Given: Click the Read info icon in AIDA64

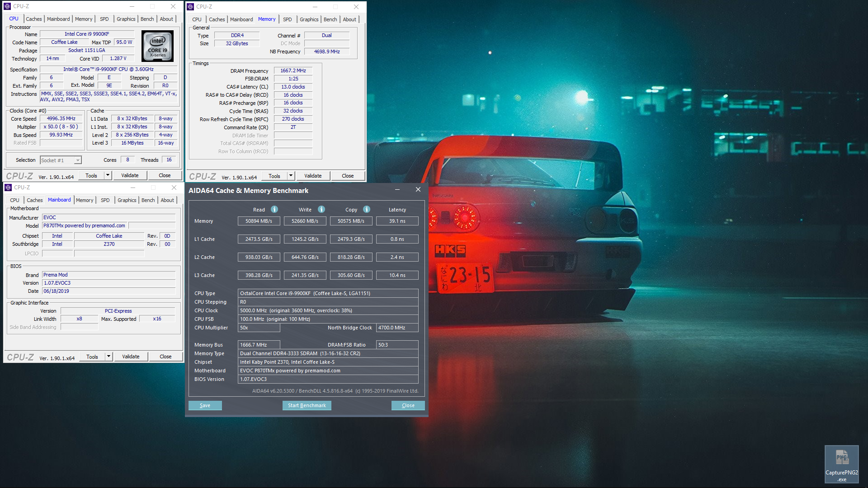Looking at the screenshot, I should click(274, 209).
